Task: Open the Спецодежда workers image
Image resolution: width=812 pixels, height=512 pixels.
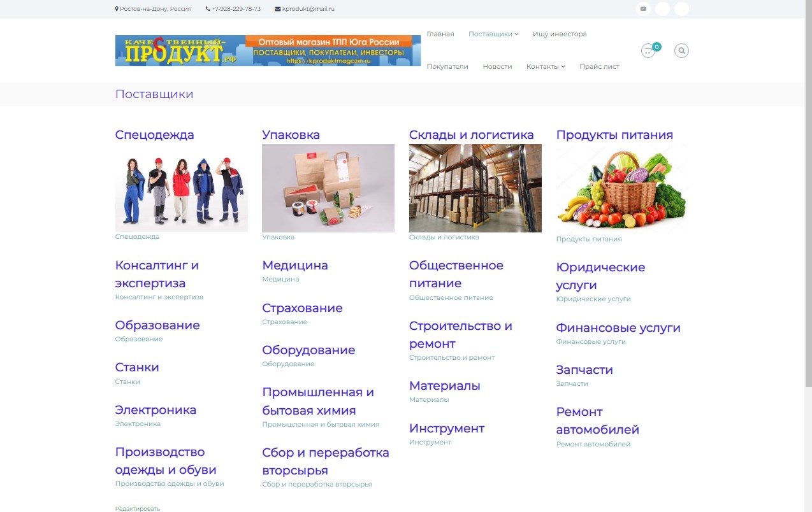Action: click(181, 188)
